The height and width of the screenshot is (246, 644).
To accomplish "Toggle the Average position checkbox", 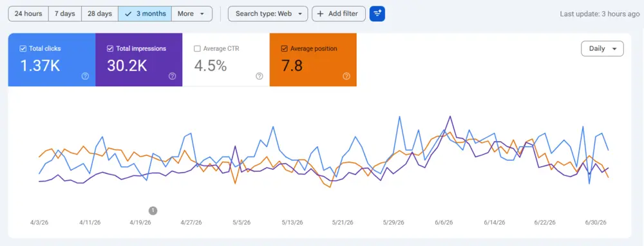I will (284, 48).
